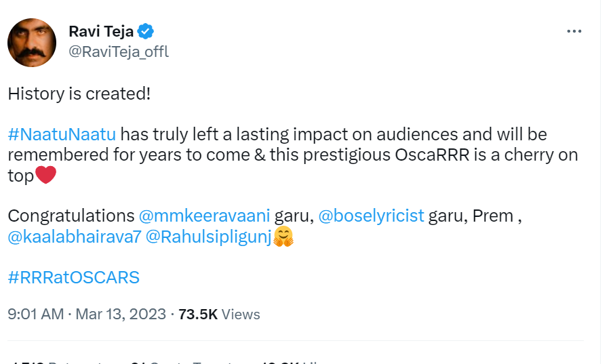Click the "History is created!" text

79,94
